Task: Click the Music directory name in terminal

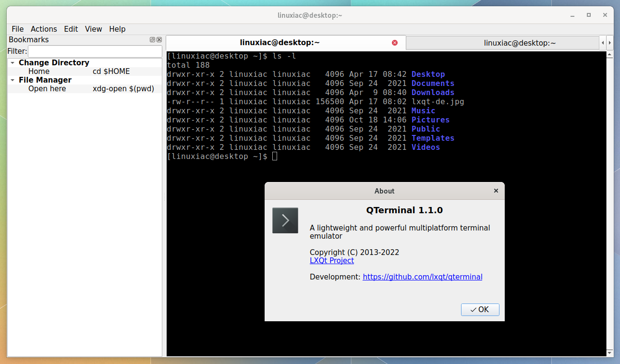Action: [x=424, y=110]
